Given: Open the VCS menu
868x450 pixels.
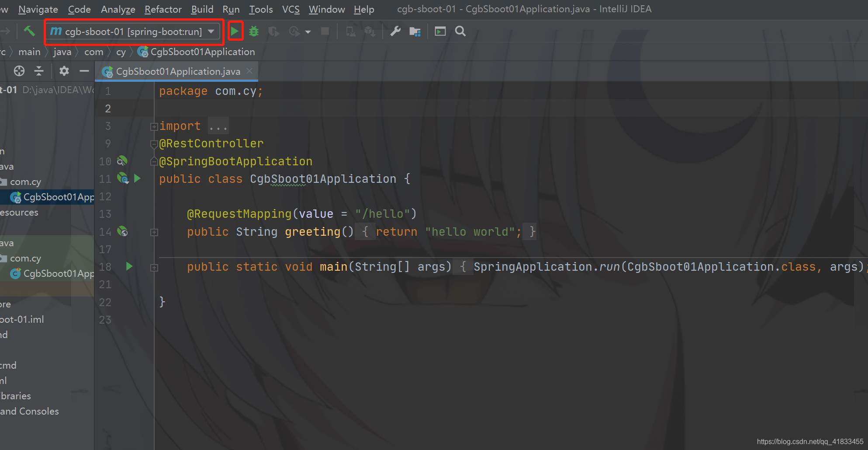Looking at the screenshot, I should tap(291, 9).
